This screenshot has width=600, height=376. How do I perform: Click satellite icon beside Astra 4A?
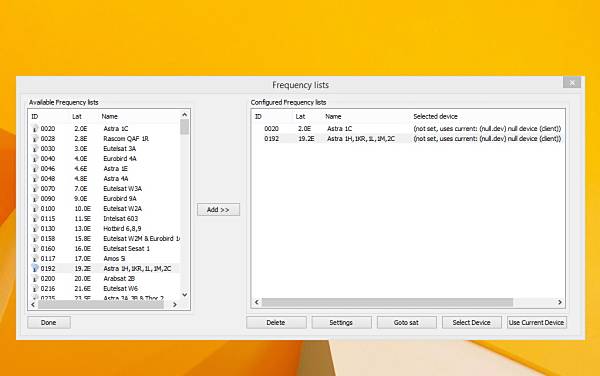coord(35,178)
